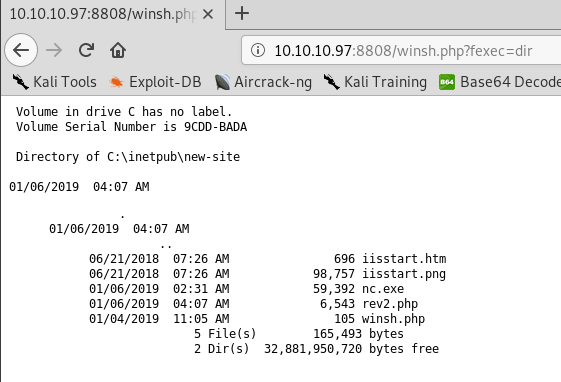Reload the winsh.php page
The image size is (561, 382).
[x=86, y=50]
